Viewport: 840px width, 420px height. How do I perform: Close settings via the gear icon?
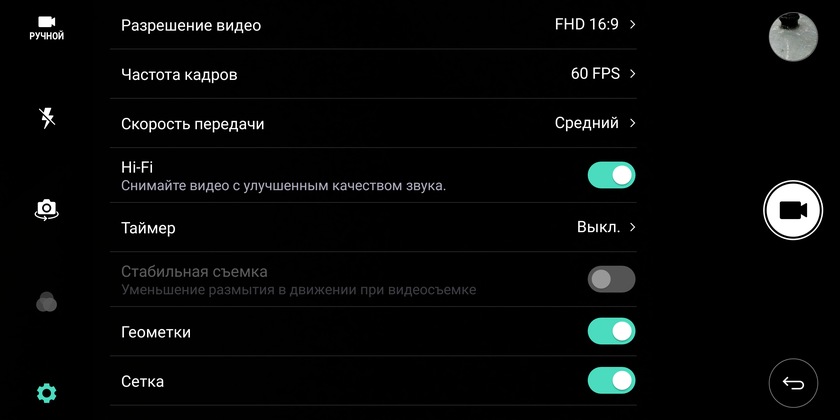pos(46,392)
